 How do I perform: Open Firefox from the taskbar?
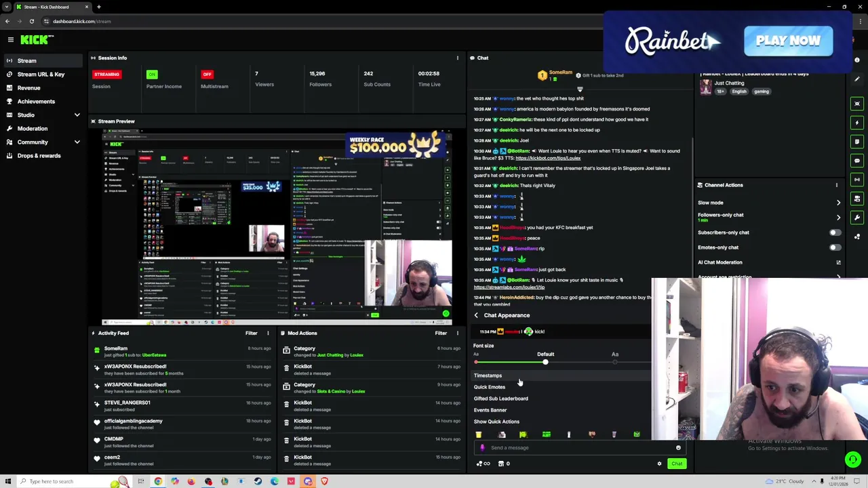point(191,481)
